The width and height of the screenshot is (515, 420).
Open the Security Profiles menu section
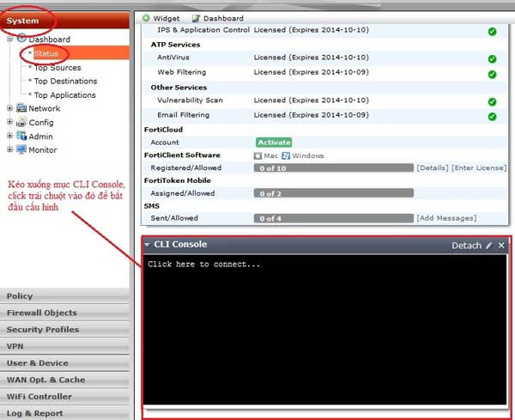coord(64,329)
